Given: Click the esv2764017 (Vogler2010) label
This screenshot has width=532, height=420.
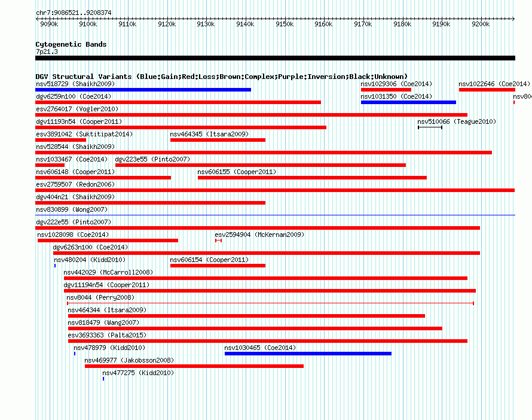Looking at the screenshot, I should [77, 109].
